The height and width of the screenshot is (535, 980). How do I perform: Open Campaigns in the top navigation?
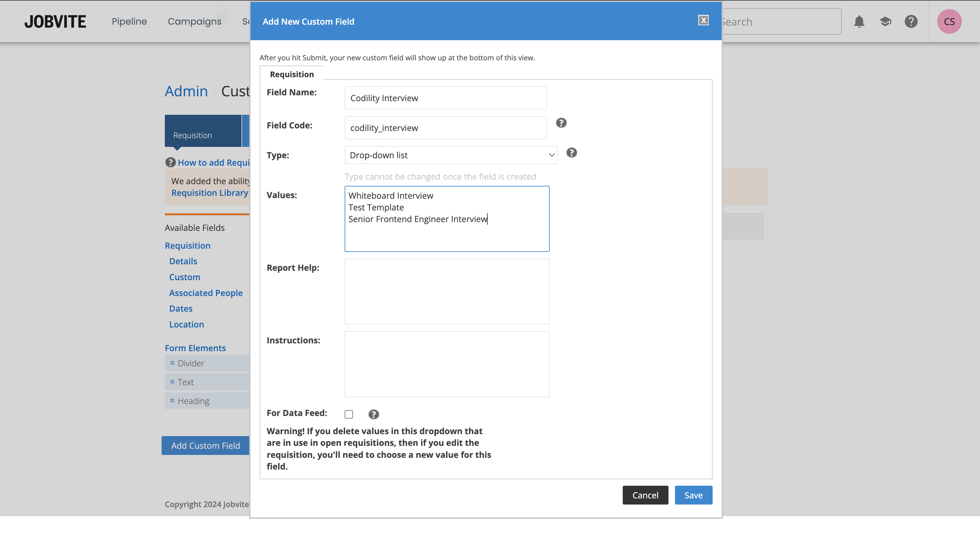tap(194, 22)
